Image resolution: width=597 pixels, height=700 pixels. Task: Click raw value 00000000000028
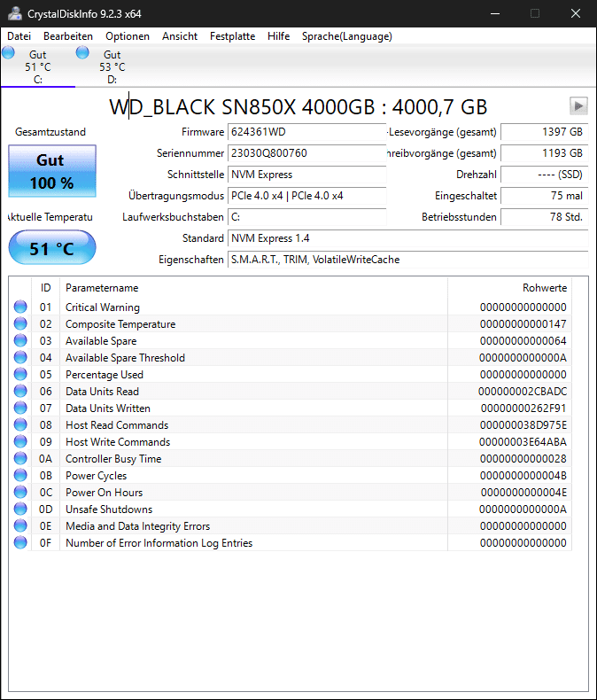point(523,459)
